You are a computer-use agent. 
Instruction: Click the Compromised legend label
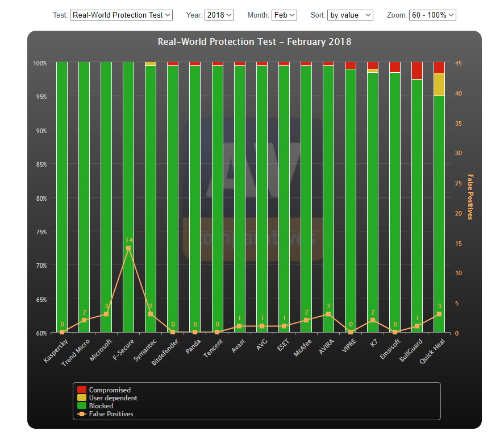[110, 390]
